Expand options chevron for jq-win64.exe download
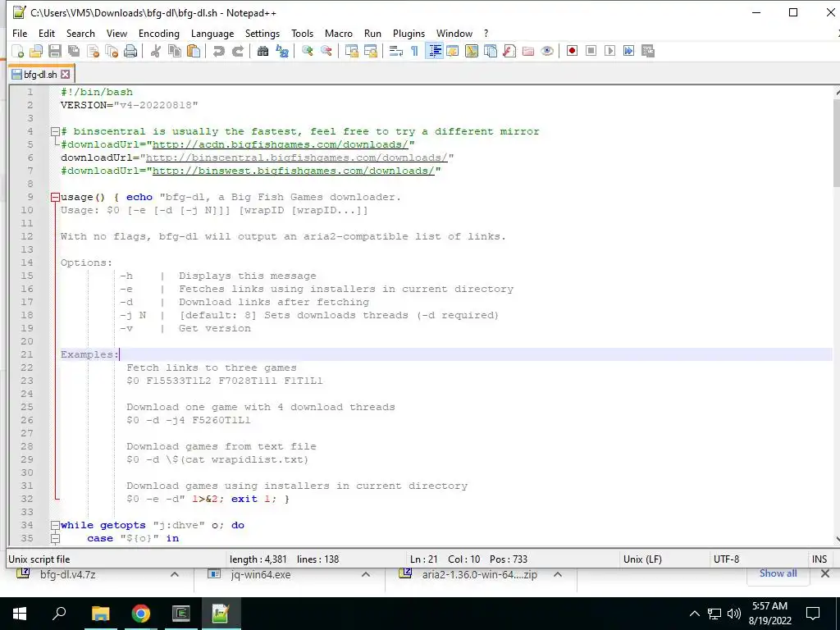840x630 pixels. (366, 574)
